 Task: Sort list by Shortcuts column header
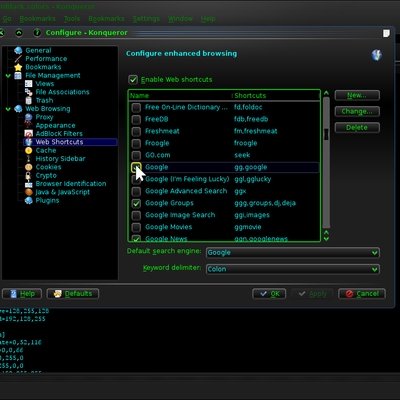(276, 96)
